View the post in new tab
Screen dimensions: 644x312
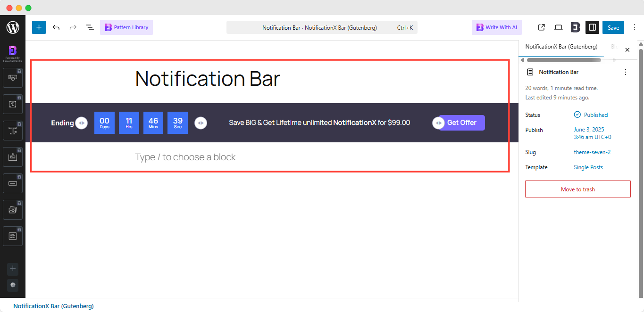coord(542,27)
